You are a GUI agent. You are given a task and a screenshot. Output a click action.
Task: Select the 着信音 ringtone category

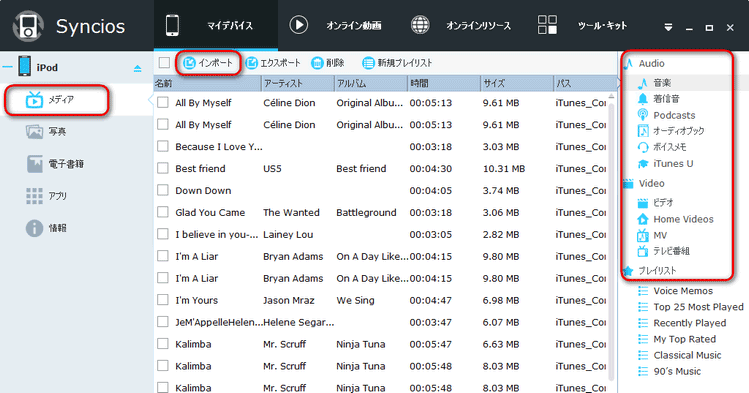(x=658, y=99)
